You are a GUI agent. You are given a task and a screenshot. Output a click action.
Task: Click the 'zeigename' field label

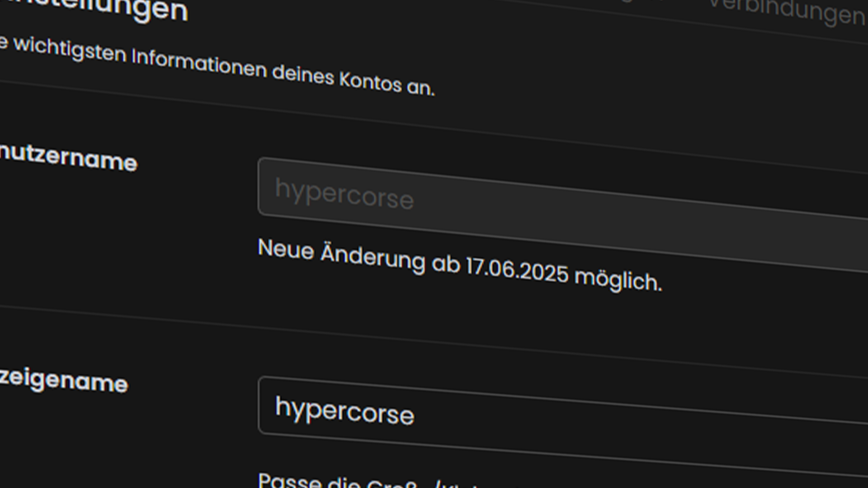[64, 380]
